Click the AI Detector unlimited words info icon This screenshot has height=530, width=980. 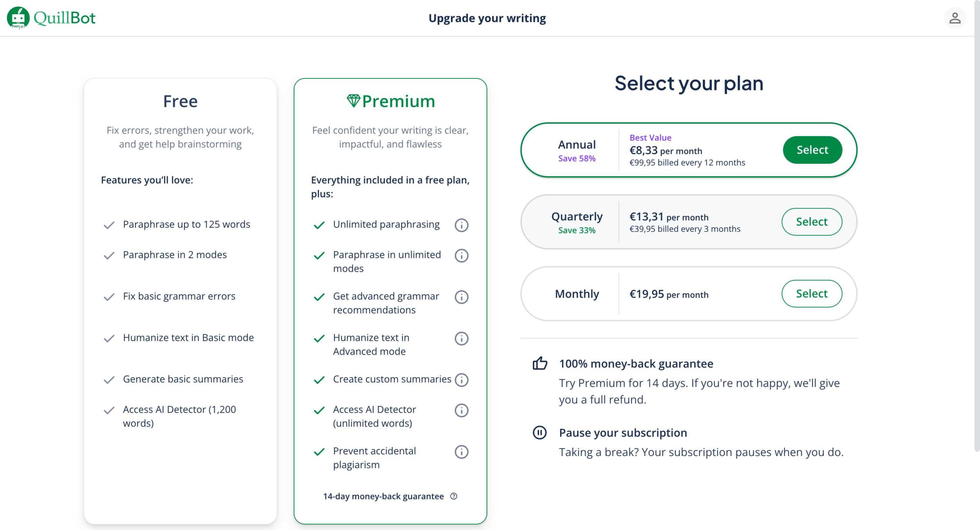[461, 411]
